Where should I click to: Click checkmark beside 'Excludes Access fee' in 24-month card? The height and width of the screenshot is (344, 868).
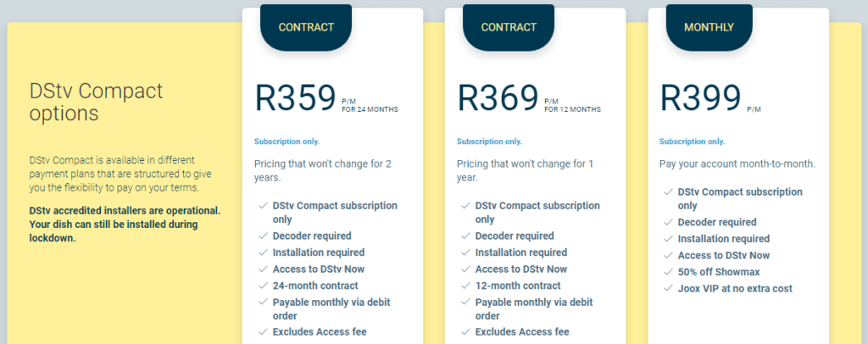tap(263, 332)
